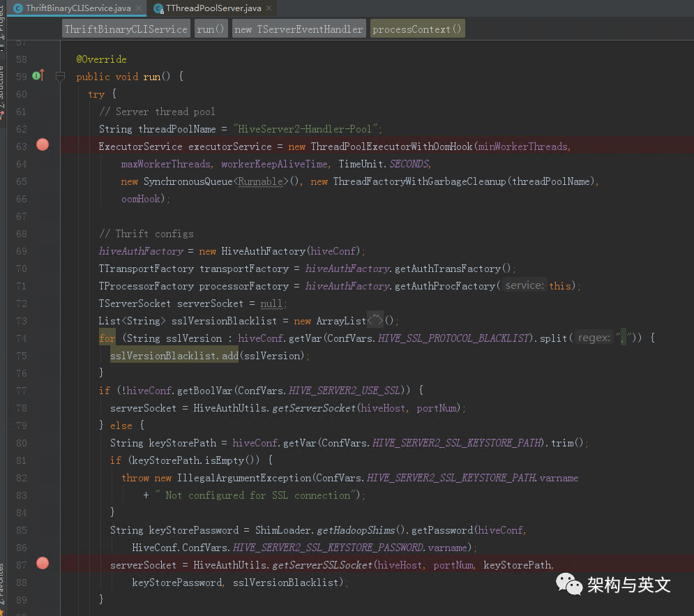Click the overrides gutter icon on line 59

pyautogui.click(x=38, y=76)
